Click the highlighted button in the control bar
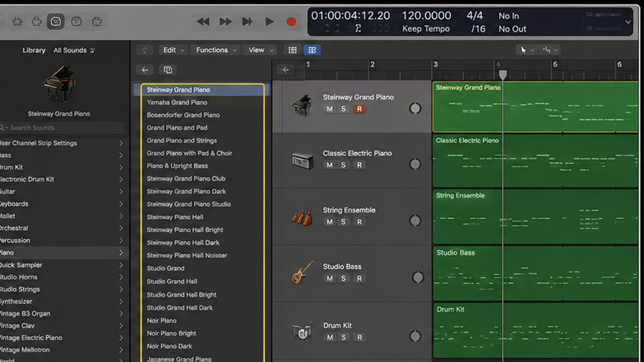644x362 pixels. 56,22
